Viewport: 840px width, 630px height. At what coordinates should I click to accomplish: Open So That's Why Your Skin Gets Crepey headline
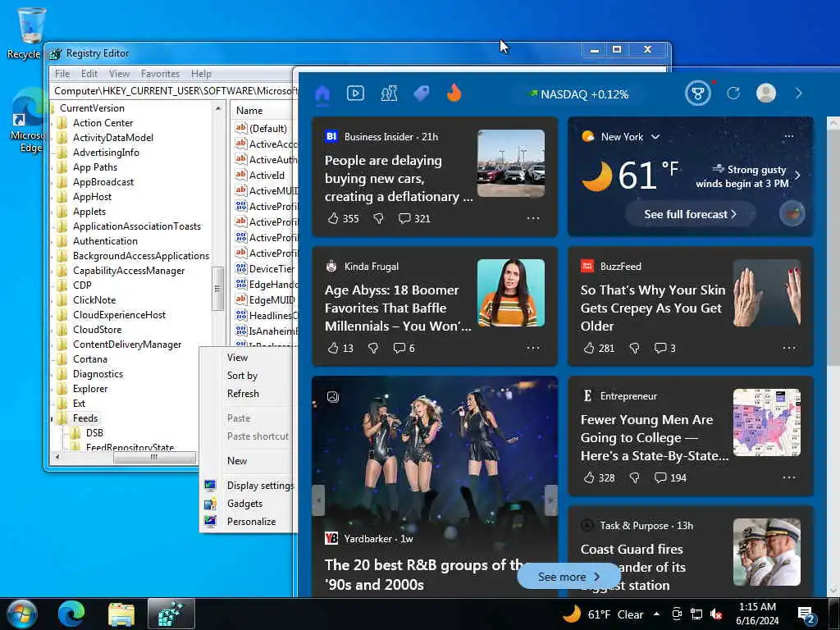tap(652, 308)
